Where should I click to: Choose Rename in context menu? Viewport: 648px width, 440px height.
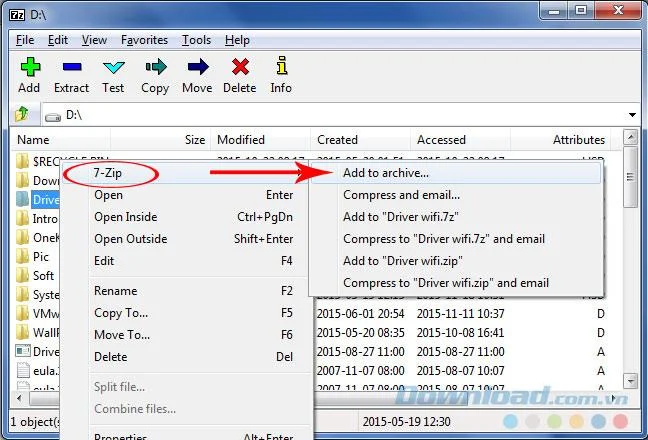185,290
